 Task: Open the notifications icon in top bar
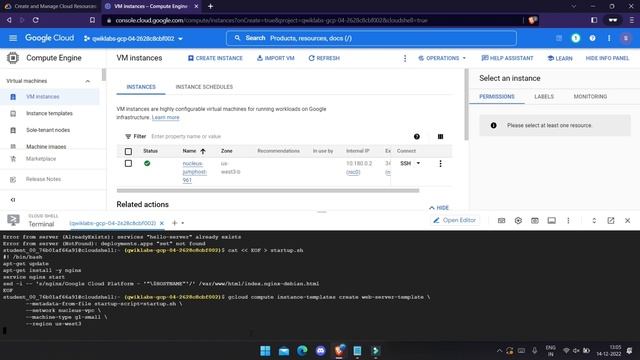pyautogui.click(x=576, y=38)
